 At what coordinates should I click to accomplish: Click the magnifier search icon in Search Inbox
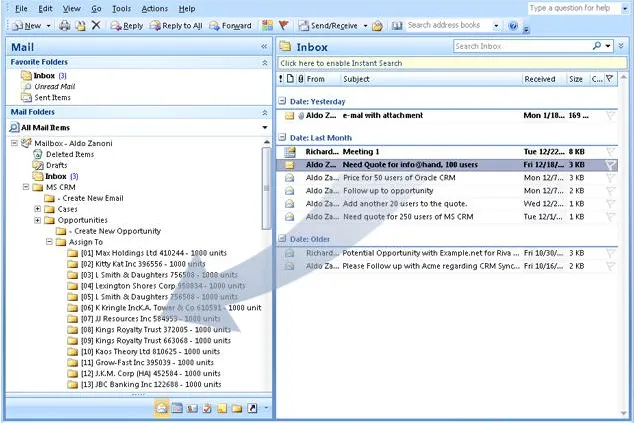pos(597,46)
